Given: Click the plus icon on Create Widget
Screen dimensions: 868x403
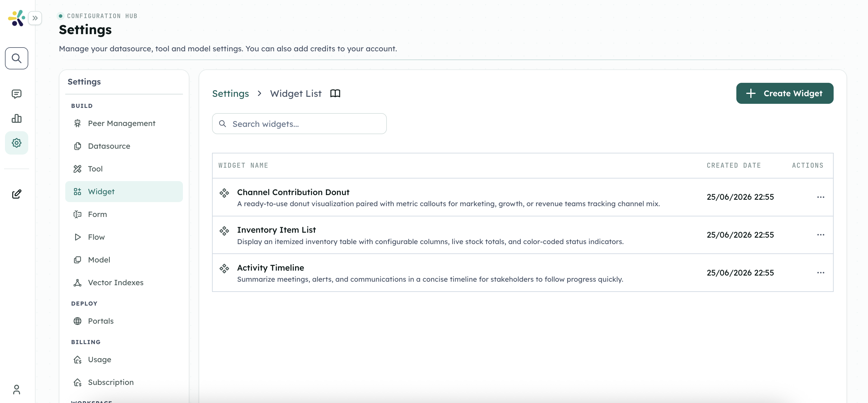Looking at the screenshot, I should coord(751,93).
